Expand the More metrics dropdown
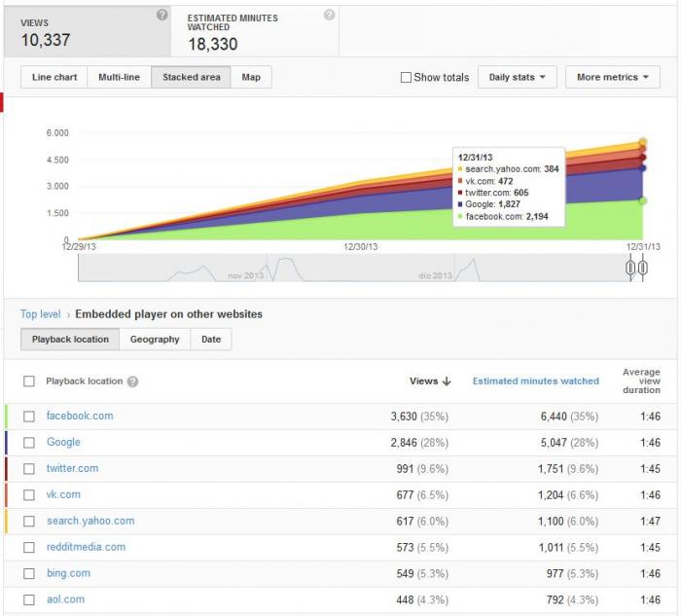The height and width of the screenshot is (616, 681). point(612,77)
